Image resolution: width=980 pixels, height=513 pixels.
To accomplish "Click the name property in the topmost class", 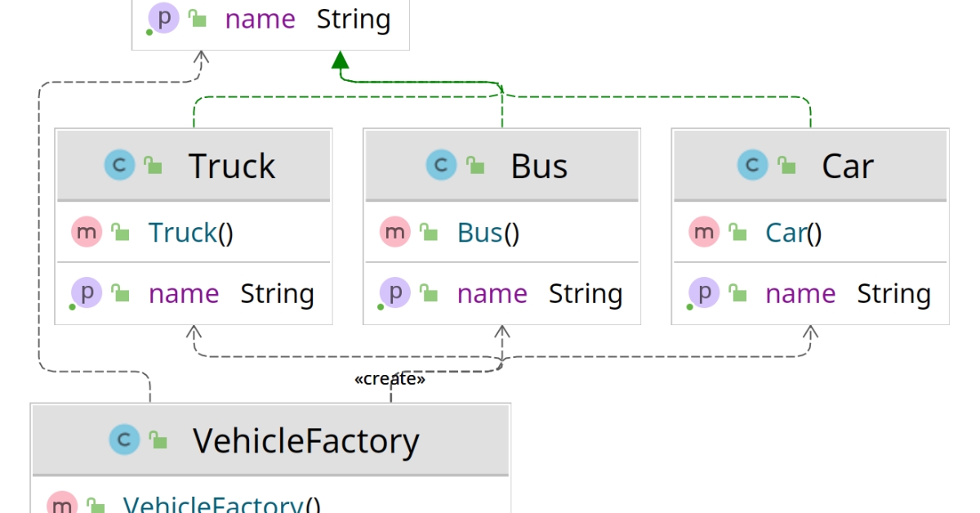I will click(x=261, y=19).
